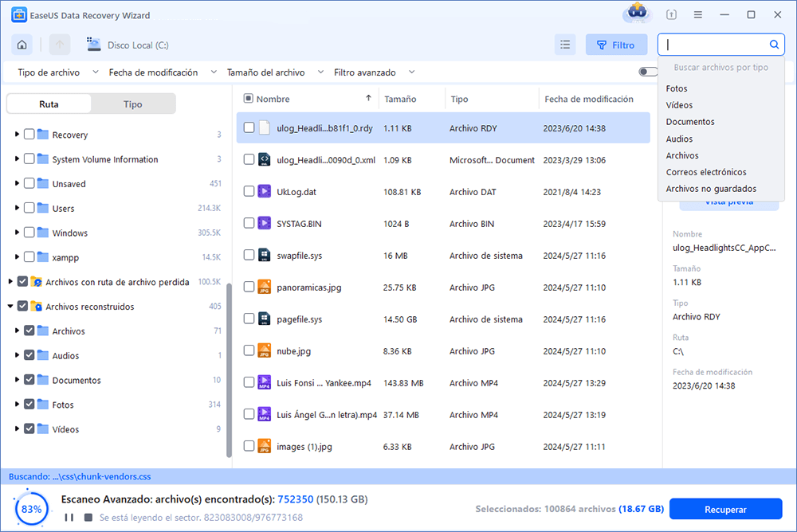Image resolution: width=797 pixels, height=532 pixels.
Task: Expand the xampp folder arrow
Action: click(17, 256)
